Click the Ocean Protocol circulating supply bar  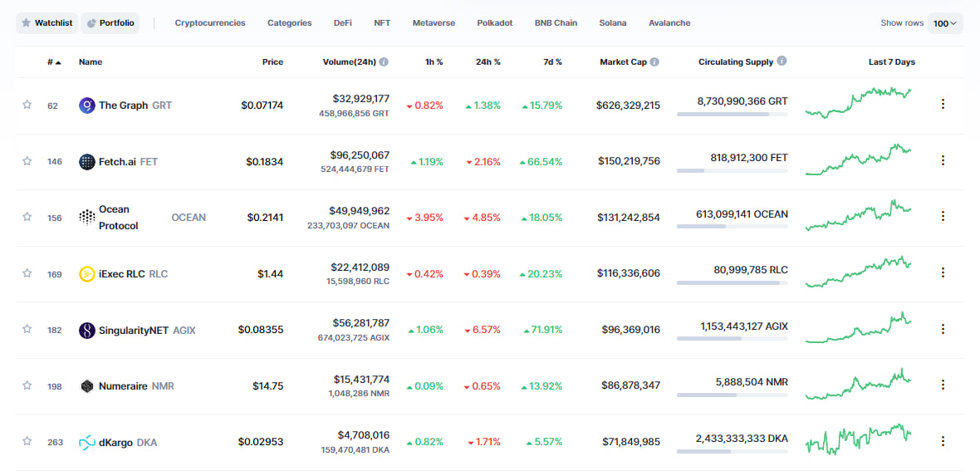click(732, 227)
